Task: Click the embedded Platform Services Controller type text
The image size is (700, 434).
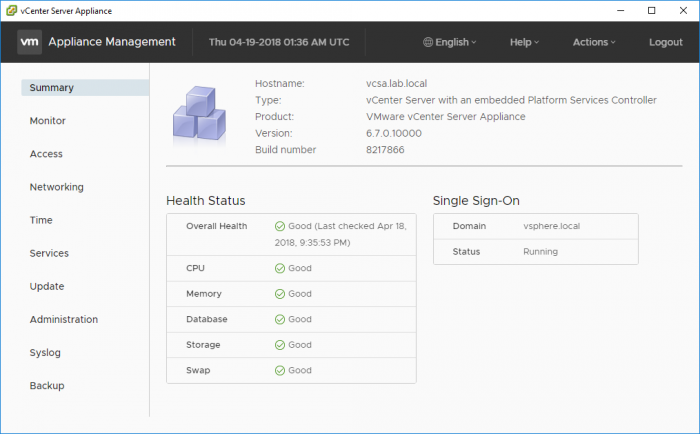Action: coord(511,100)
